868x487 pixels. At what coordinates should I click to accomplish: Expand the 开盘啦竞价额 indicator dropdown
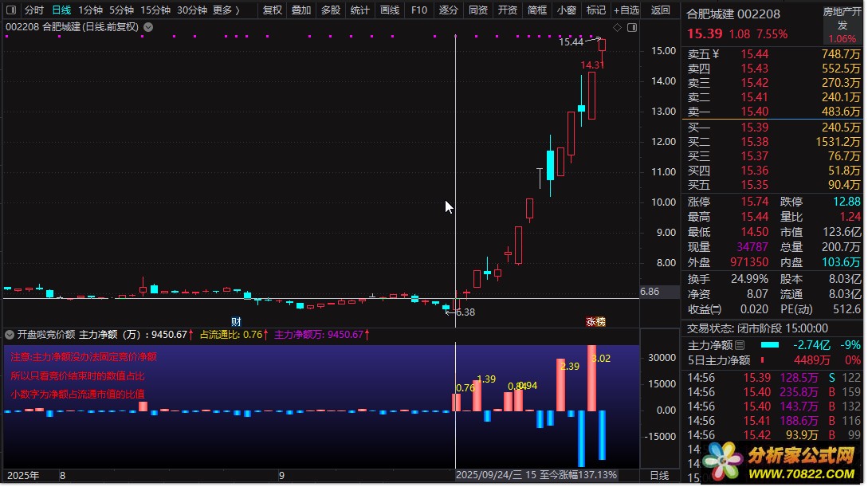click(x=10, y=335)
